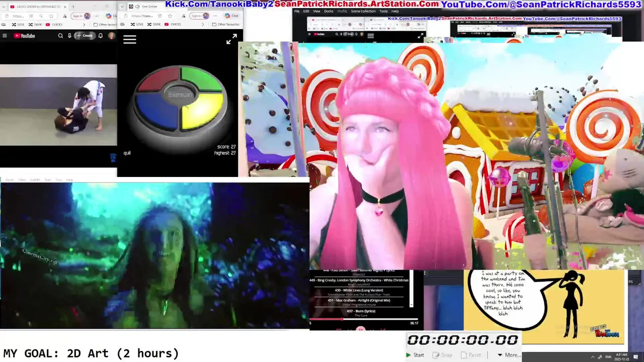
Task: Open YouTube search magnifier icon
Action: tap(61, 36)
